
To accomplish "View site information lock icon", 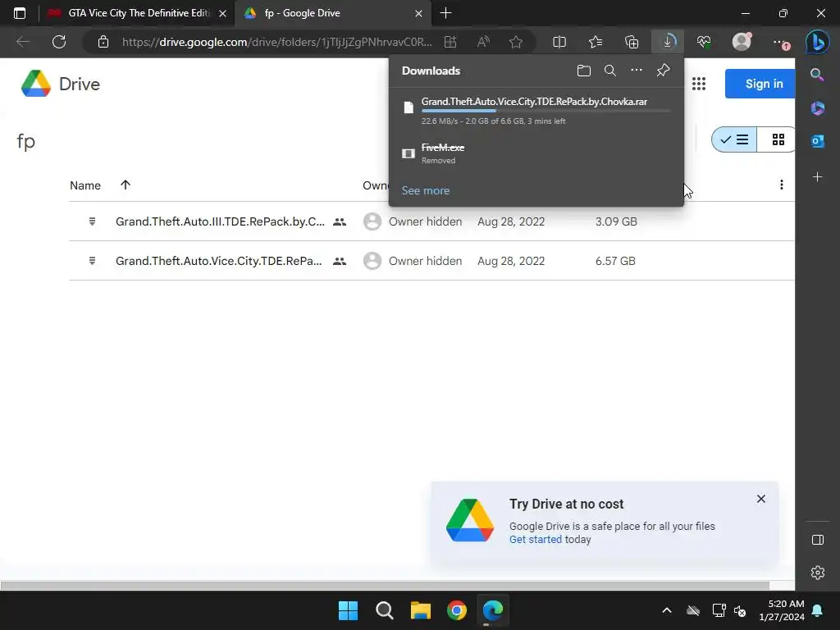I will (x=103, y=42).
